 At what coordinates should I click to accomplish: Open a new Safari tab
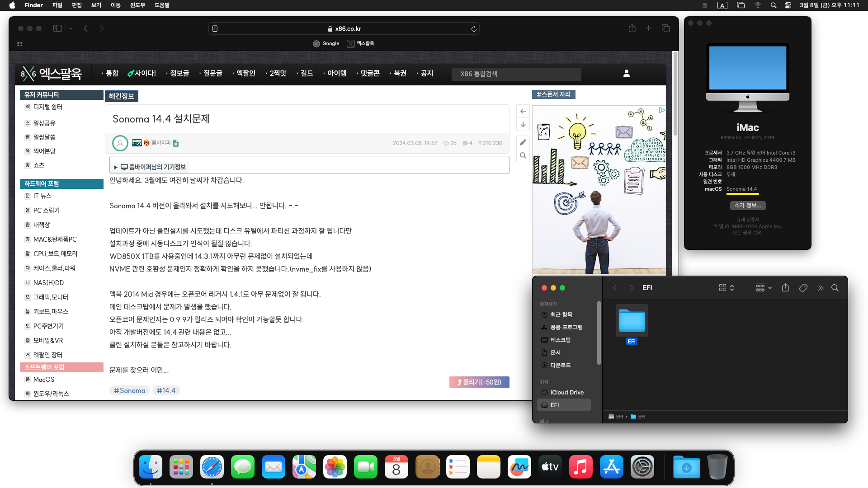[648, 28]
